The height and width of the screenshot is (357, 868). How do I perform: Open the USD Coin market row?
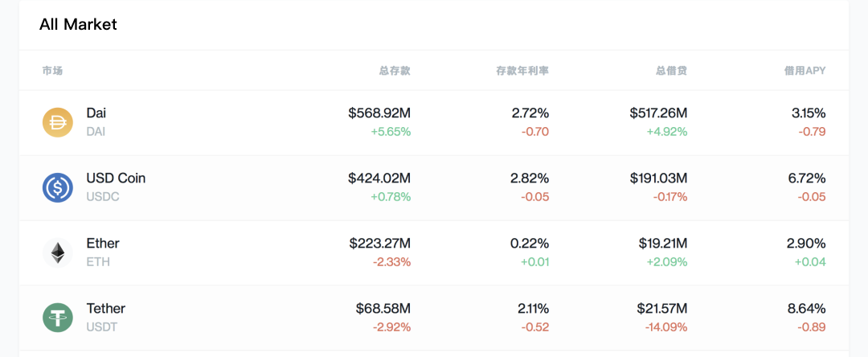[x=434, y=188]
